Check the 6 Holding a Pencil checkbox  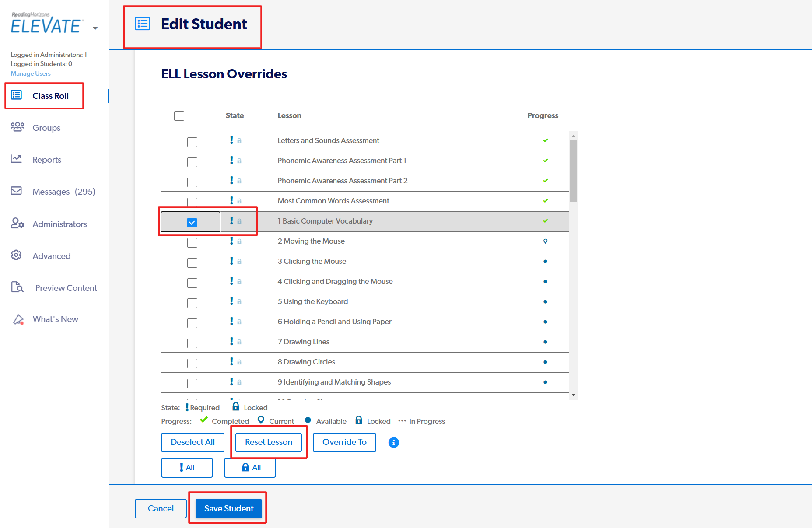point(192,323)
